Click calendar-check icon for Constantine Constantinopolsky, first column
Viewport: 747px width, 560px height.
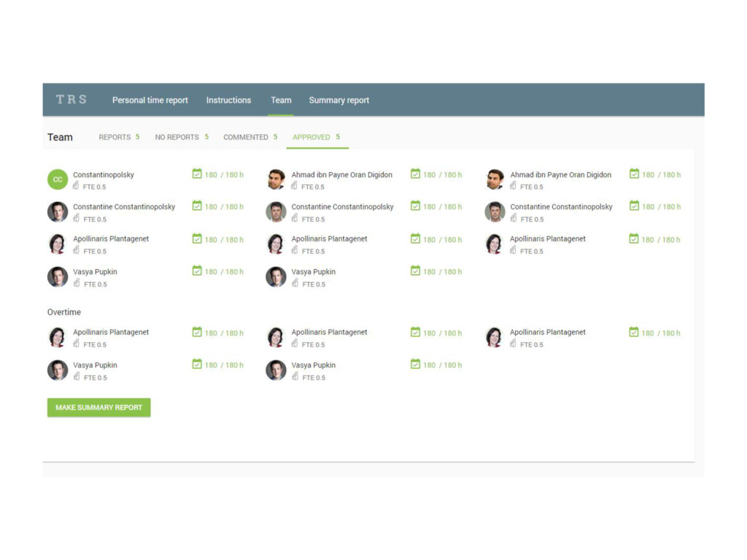197,206
